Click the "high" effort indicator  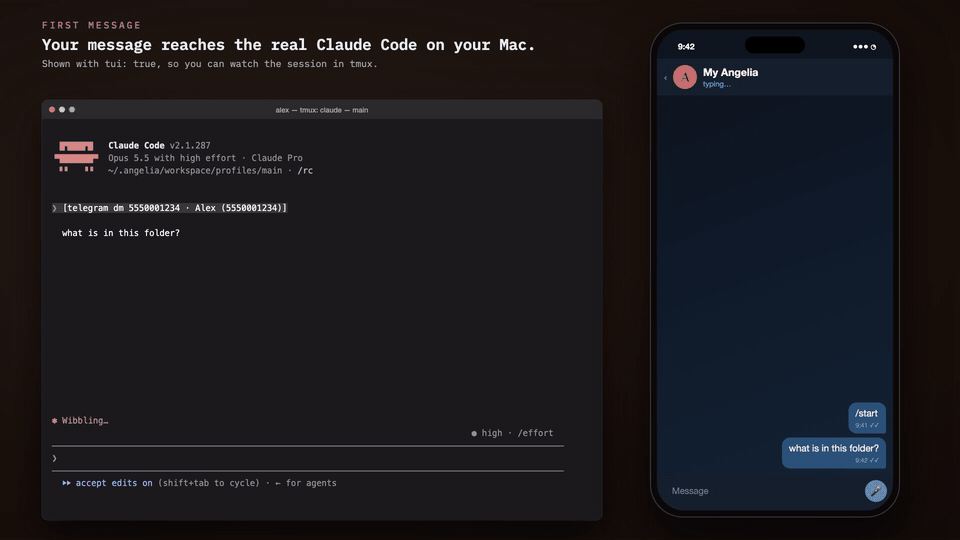(492, 433)
